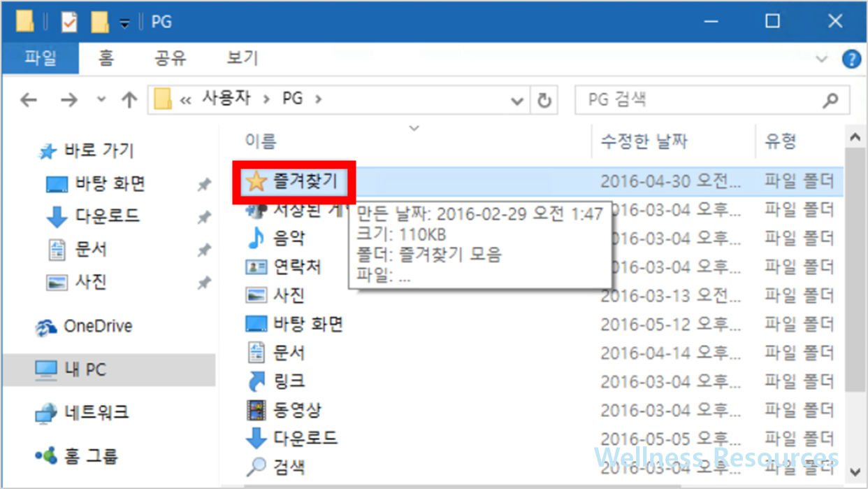Expand the ribbon with the chevron arrow
The height and width of the screenshot is (489, 868).
pyautogui.click(x=822, y=59)
